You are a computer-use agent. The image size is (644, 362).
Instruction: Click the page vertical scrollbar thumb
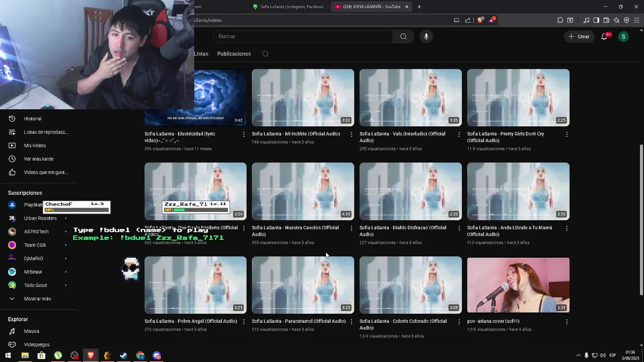pyautogui.click(x=641, y=220)
